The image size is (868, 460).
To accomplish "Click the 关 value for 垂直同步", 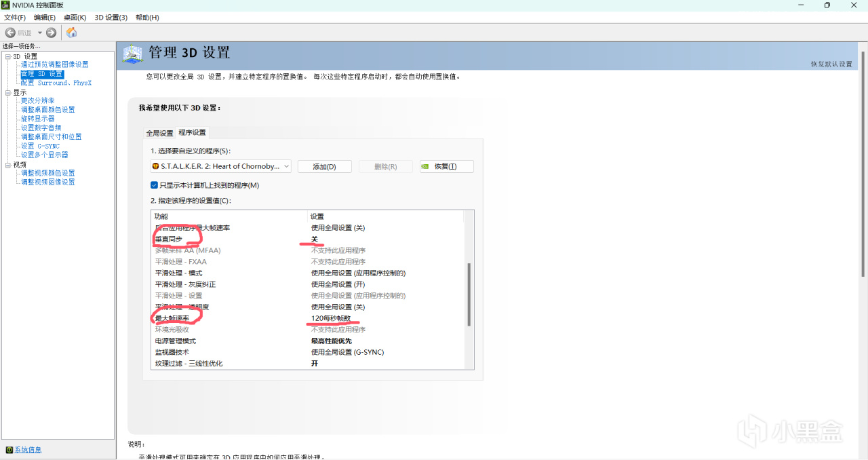I will point(315,239).
